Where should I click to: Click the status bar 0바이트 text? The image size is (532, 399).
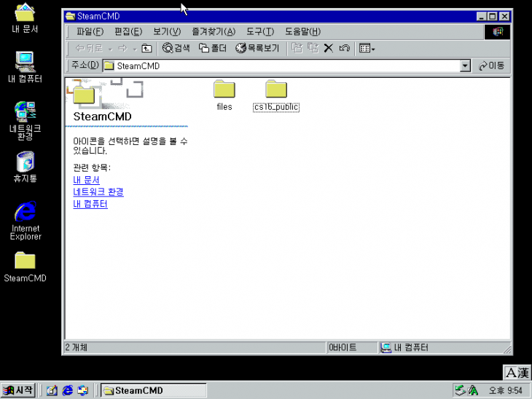pyautogui.click(x=343, y=347)
